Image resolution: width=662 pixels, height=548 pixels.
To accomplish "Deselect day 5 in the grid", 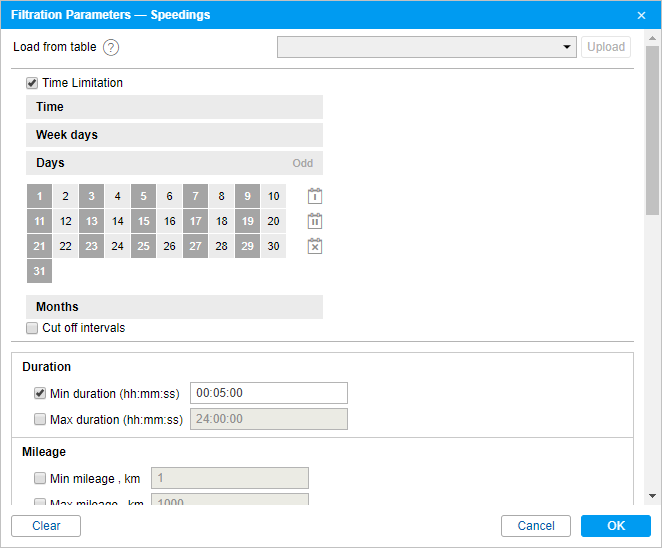I will (x=144, y=196).
